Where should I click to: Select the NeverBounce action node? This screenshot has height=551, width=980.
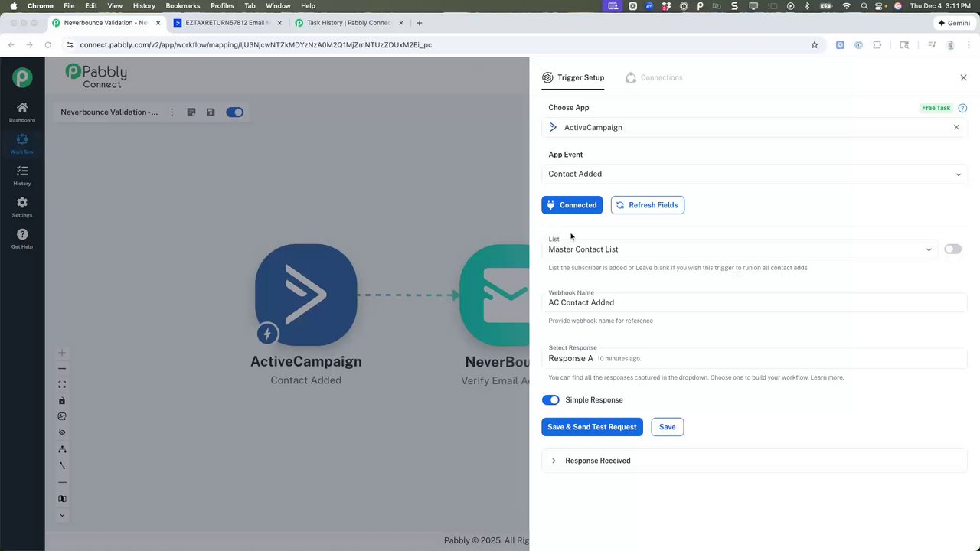pos(495,295)
